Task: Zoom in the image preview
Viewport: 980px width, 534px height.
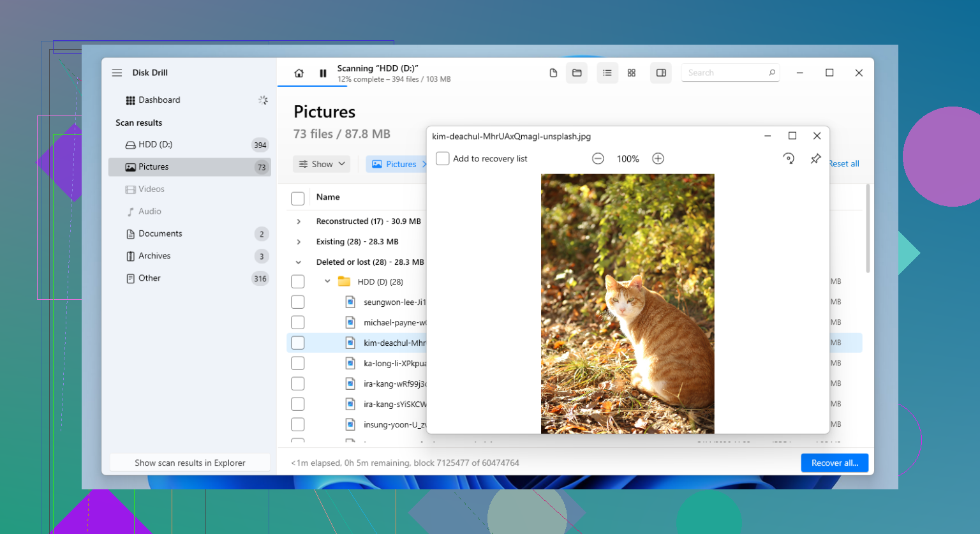Action: click(658, 159)
